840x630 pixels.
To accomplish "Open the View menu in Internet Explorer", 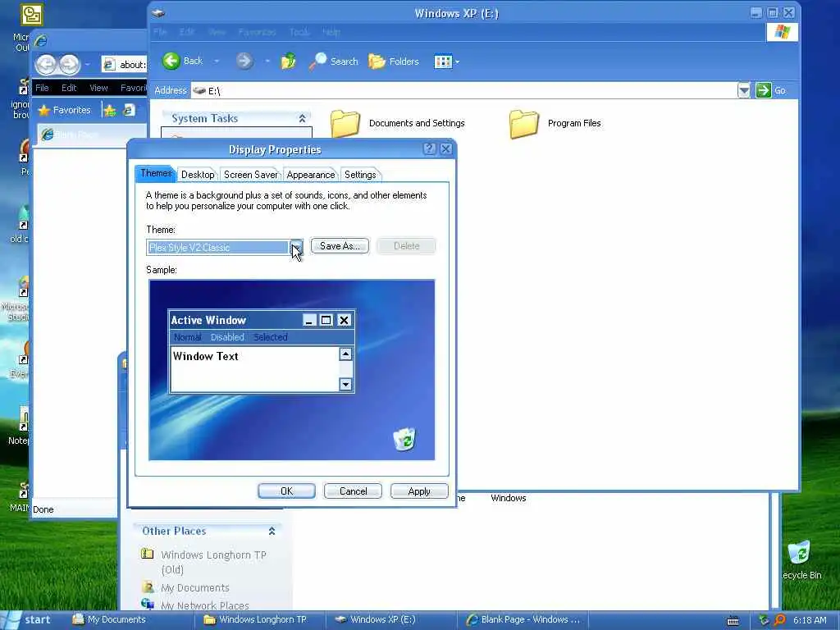I will [98, 88].
